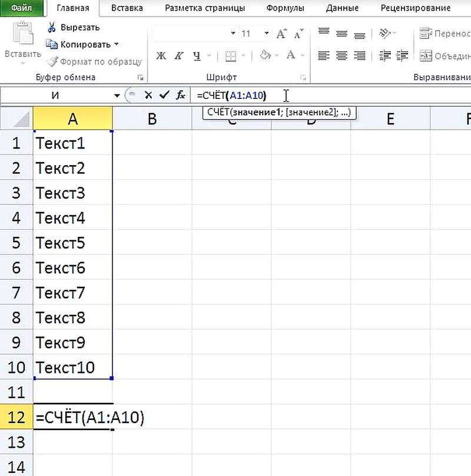Switch to the Данные tab
471x476 pixels.
[x=342, y=8]
